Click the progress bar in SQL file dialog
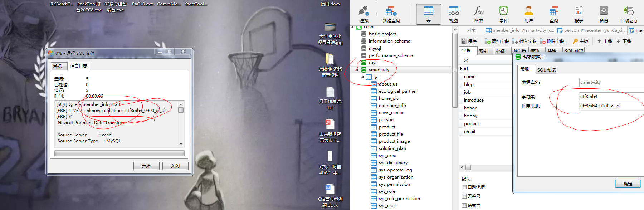 [x=119, y=153]
